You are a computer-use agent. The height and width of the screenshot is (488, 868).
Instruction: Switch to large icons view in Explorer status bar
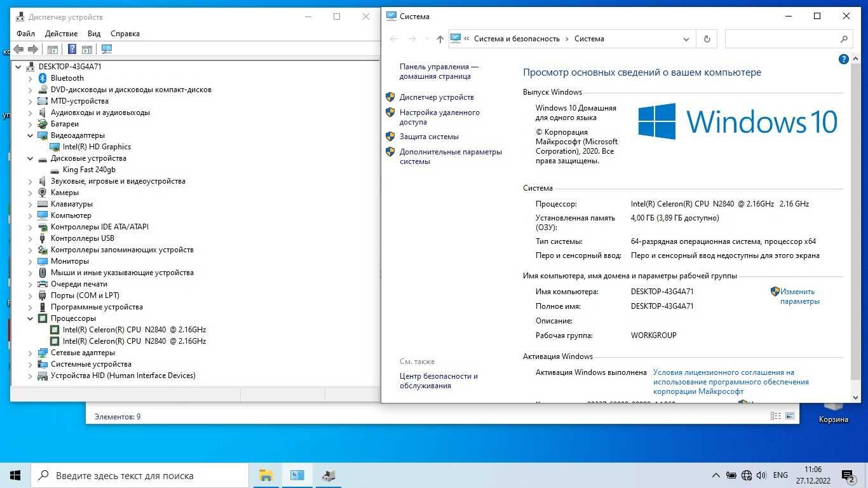tap(790, 416)
